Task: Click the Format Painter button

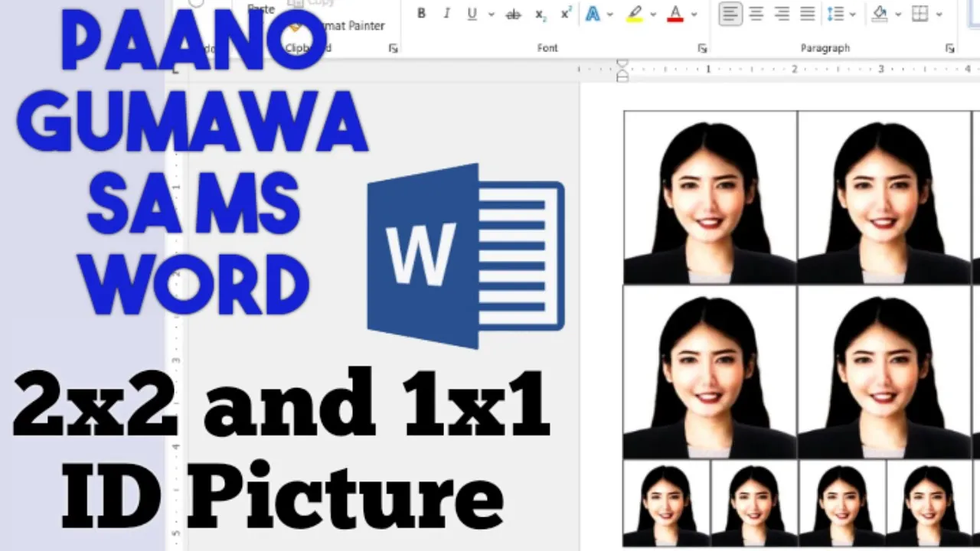Action: pos(337,26)
